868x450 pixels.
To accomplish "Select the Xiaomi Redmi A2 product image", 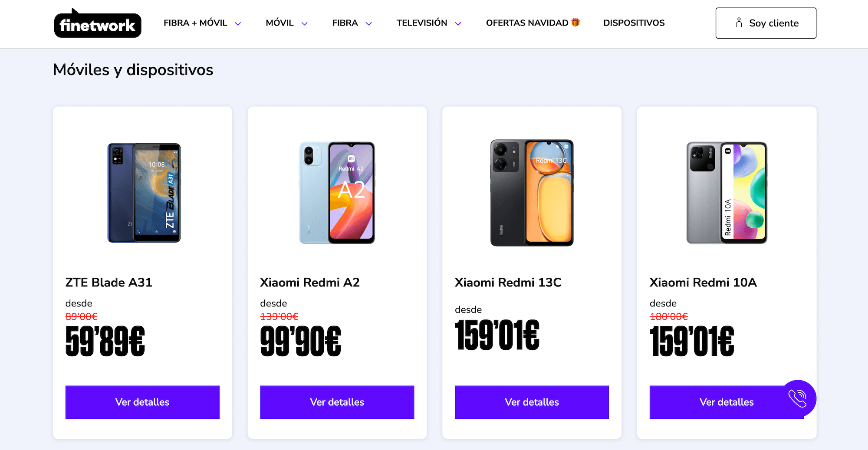I will [337, 193].
